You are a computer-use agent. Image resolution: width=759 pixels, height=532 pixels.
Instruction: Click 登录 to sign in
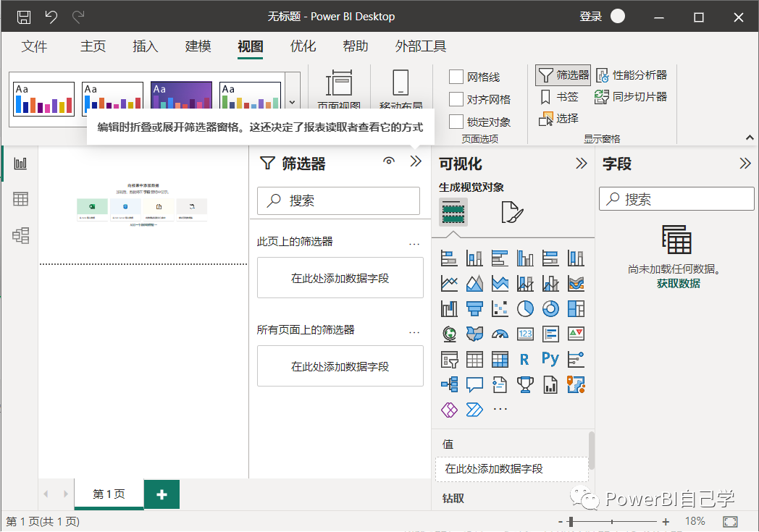point(591,17)
